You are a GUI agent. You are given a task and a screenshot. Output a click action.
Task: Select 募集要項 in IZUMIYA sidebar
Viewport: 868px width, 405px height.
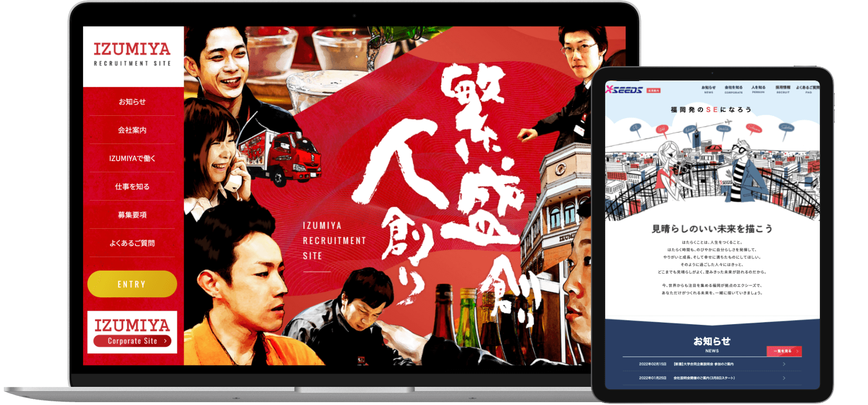click(132, 215)
